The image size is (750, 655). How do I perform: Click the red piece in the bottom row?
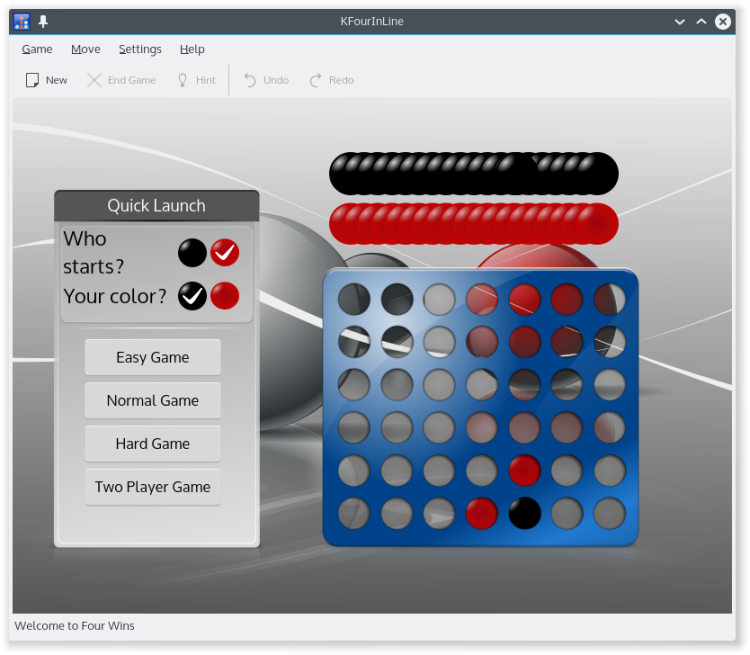[482, 513]
